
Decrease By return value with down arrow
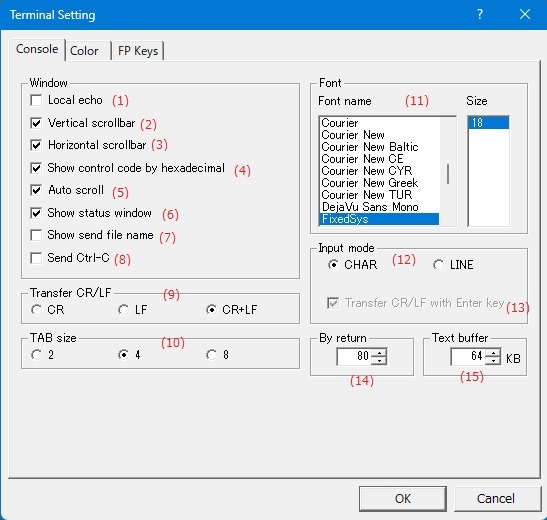coord(379,360)
